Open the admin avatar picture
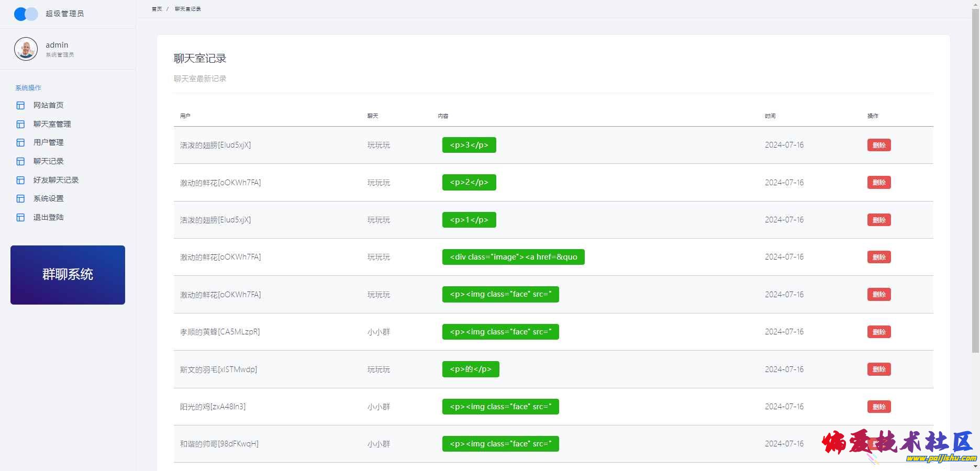Screen dimensions: 980x471 tap(26, 49)
